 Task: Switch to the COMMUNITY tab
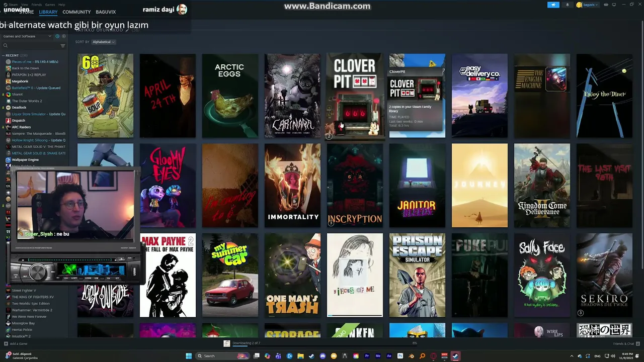tap(76, 12)
